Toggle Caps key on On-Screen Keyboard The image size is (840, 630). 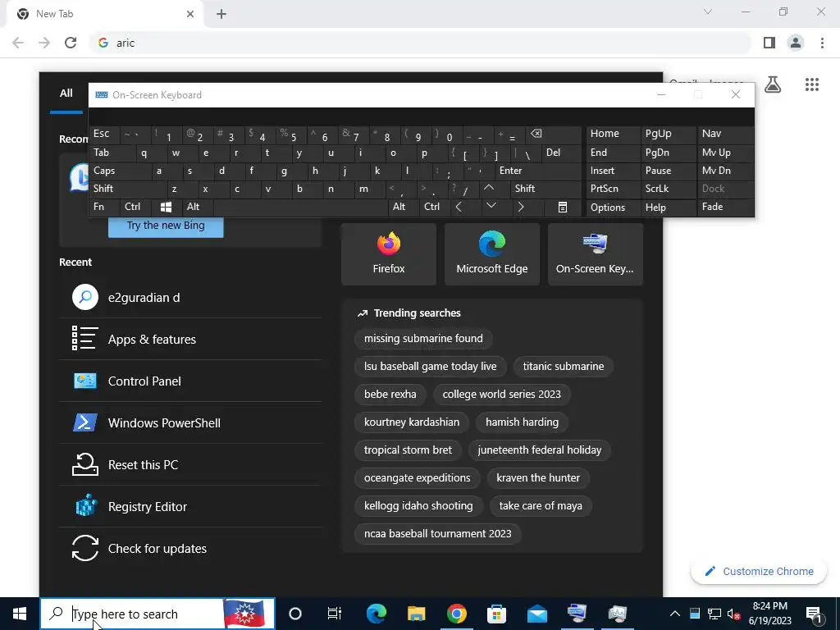pyautogui.click(x=120, y=171)
